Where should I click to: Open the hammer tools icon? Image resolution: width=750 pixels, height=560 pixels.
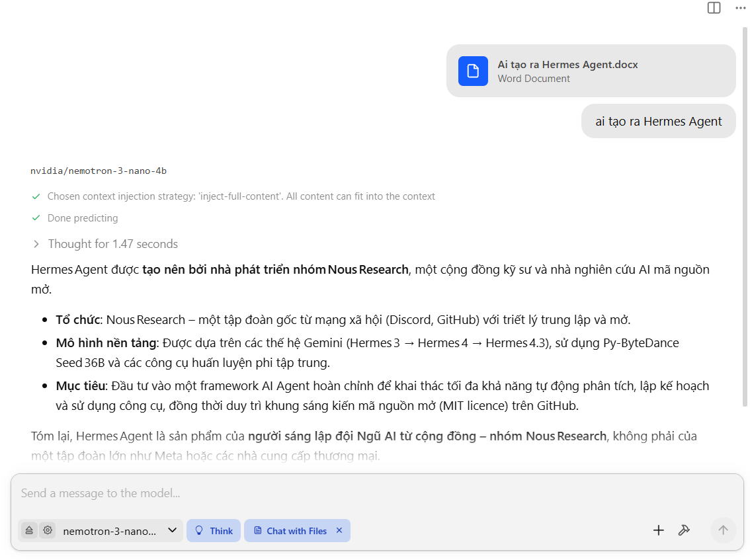(x=683, y=530)
